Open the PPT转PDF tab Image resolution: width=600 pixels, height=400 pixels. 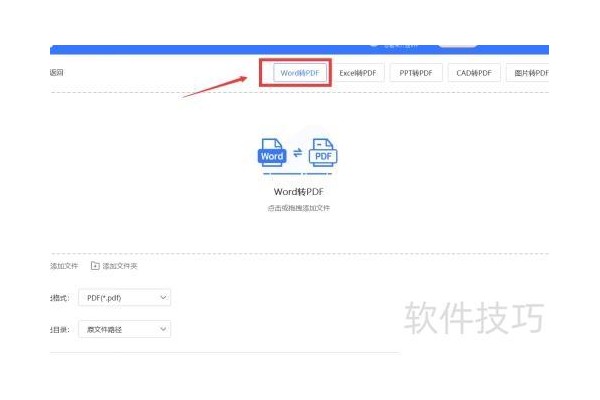point(416,73)
